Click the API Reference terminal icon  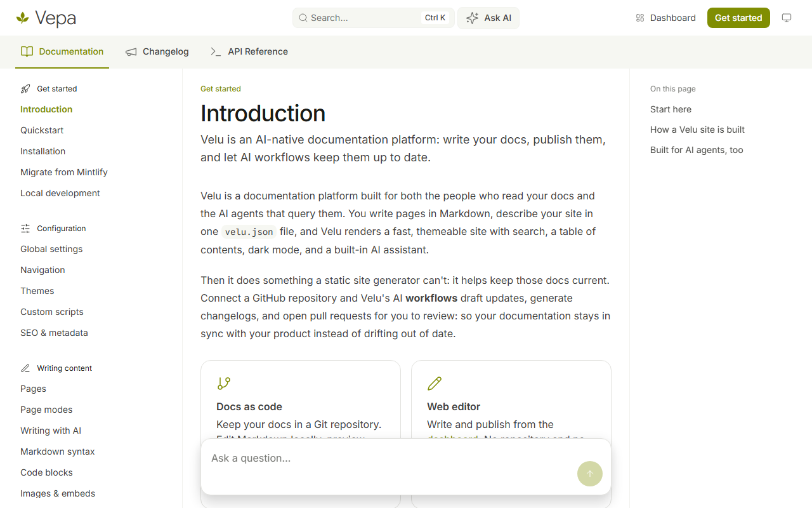216,51
